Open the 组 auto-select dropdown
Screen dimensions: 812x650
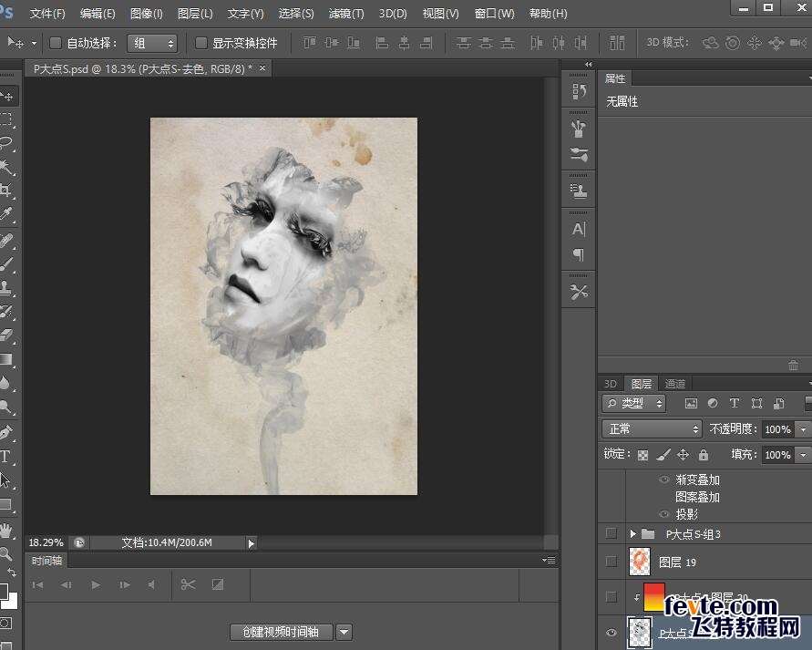point(152,44)
